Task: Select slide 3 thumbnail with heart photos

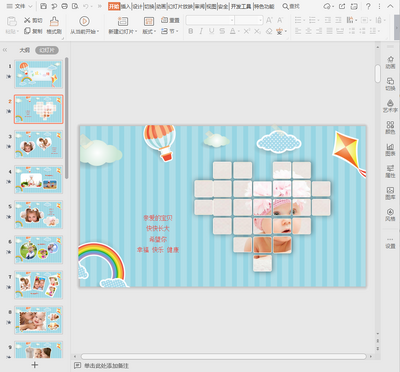Action: [x=38, y=144]
